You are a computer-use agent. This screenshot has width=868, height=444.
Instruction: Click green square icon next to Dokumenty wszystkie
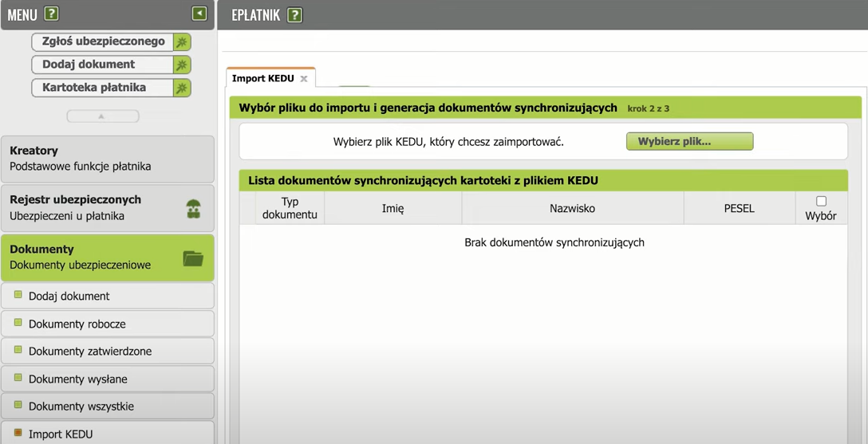(18, 405)
